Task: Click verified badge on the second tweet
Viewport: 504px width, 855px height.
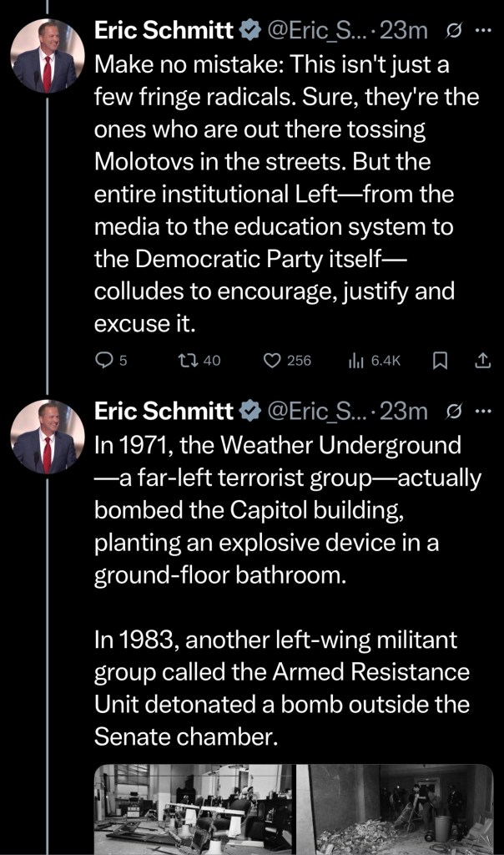Action: pos(249,411)
